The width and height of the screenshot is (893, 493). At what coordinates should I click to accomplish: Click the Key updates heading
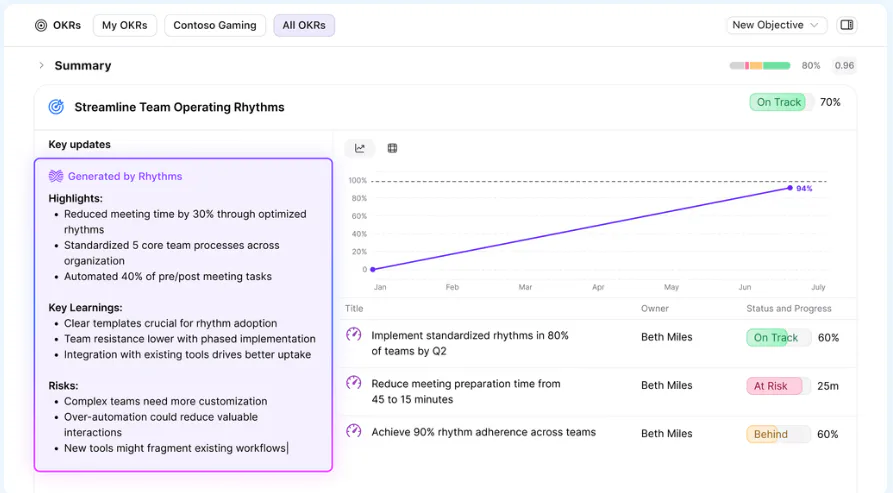click(x=79, y=145)
